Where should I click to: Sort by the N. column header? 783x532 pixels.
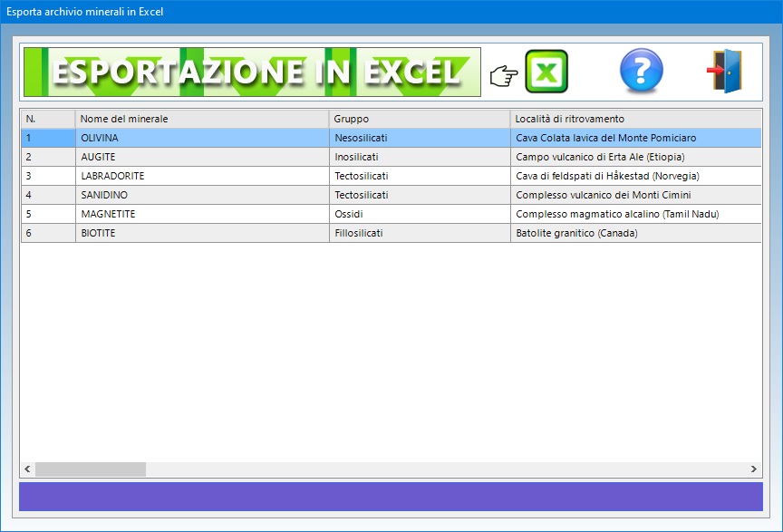click(47, 119)
